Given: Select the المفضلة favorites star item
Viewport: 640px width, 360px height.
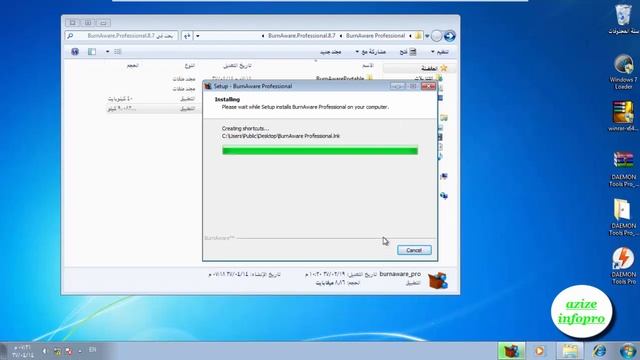Looking at the screenshot, I should tap(434, 68).
